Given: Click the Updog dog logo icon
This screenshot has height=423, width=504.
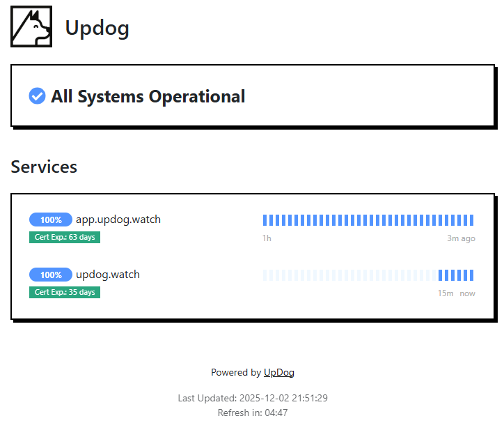Looking at the screenshot, I should coord(31,26).
